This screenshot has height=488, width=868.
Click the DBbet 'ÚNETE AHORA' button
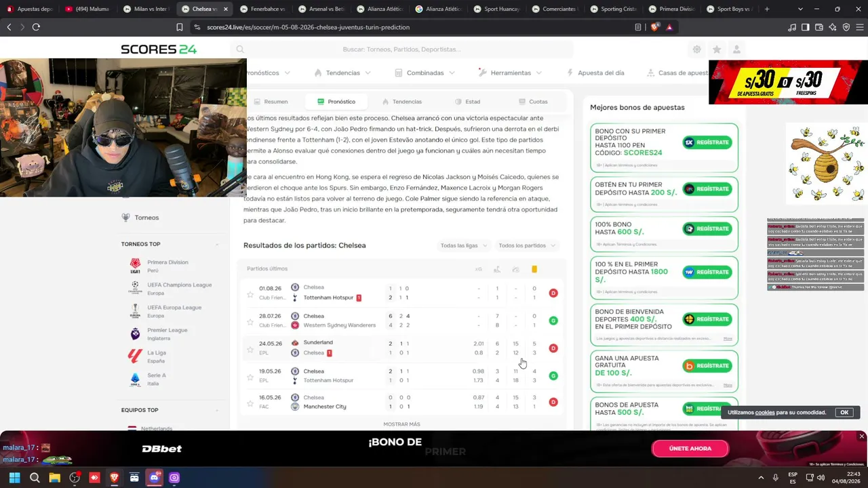tap(690, 449)
